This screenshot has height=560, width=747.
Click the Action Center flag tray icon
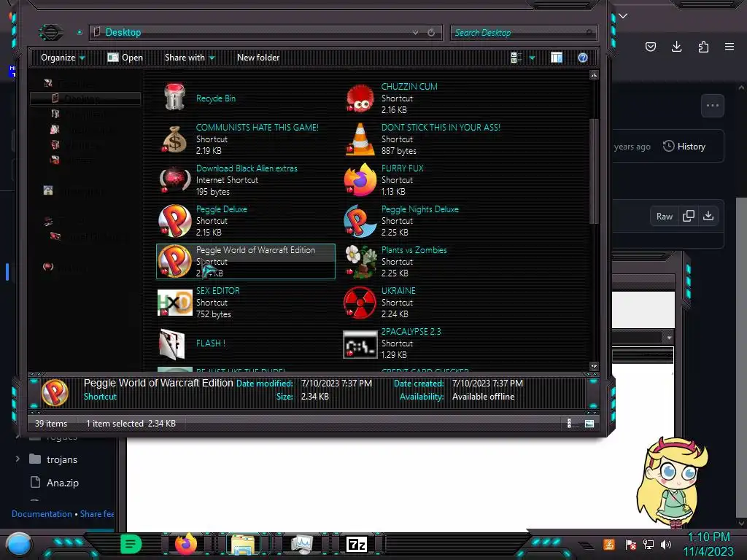point(631,544)
